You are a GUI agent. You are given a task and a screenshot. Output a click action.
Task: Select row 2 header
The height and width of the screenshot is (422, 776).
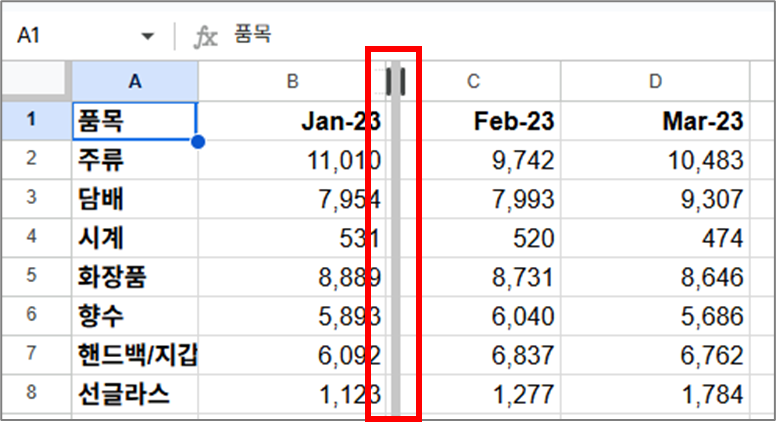point(37,159)
